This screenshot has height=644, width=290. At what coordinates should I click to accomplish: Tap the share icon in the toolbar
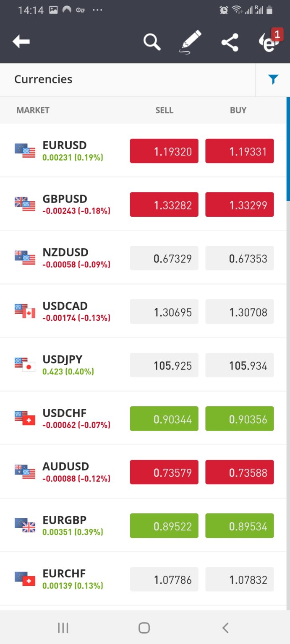(x=229, y=42)
